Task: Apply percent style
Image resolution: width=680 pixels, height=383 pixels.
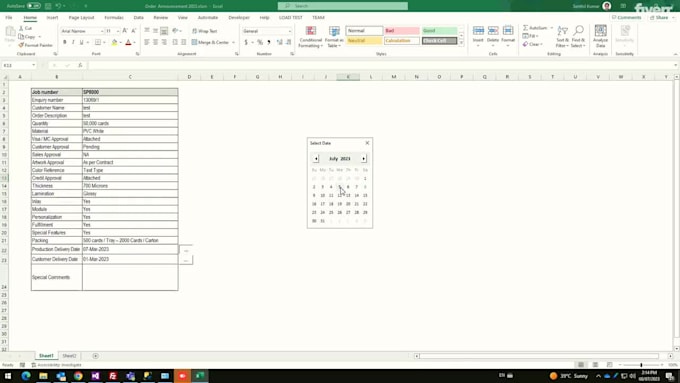Action: (x=260, y=43)
